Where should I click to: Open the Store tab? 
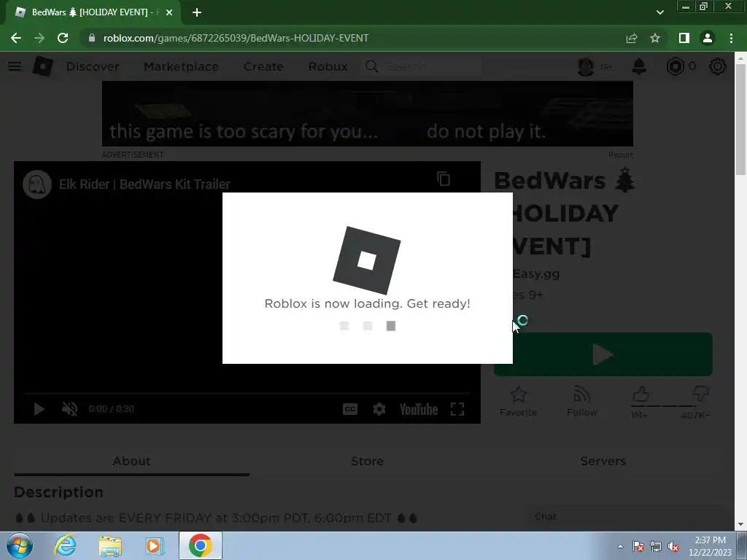(368, 461)
